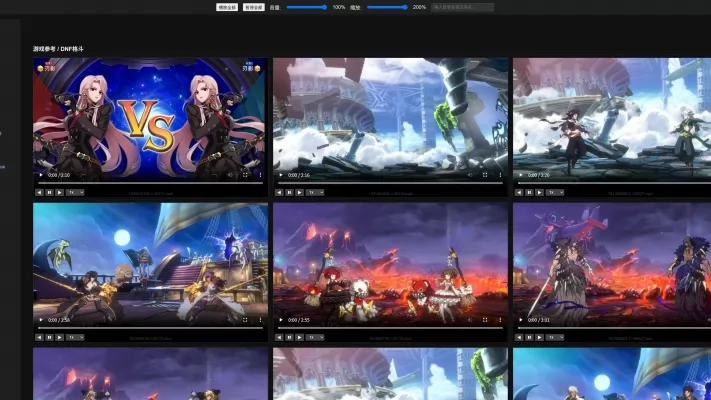Step forward under the 3:01 video
Viewport: 711px width, 400px height.
tap(539, 337)
